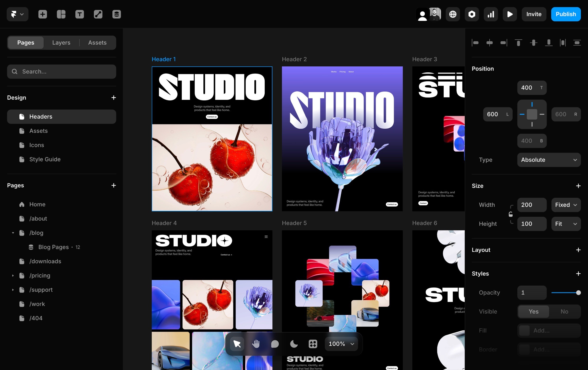Select the Hand pan tool
This screenshot has height=370, width=588.
[x=256, y=344]
